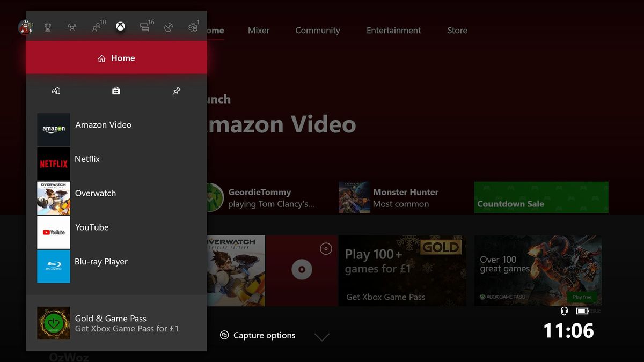The image size is (644, 362).
Task: Expand the Capture options chevron
Action: click(322, 337)
